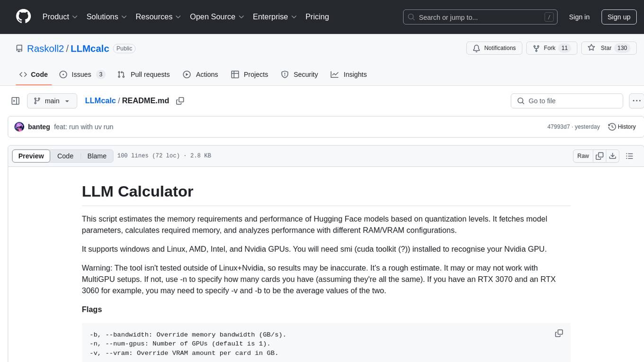Expand the Solutions menu
The image size is (644, 362).
[x=107, y=17]
